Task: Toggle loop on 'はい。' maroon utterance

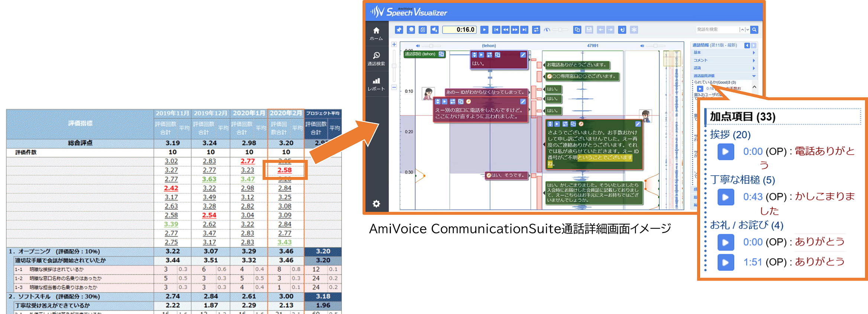Action: [489, 55]
